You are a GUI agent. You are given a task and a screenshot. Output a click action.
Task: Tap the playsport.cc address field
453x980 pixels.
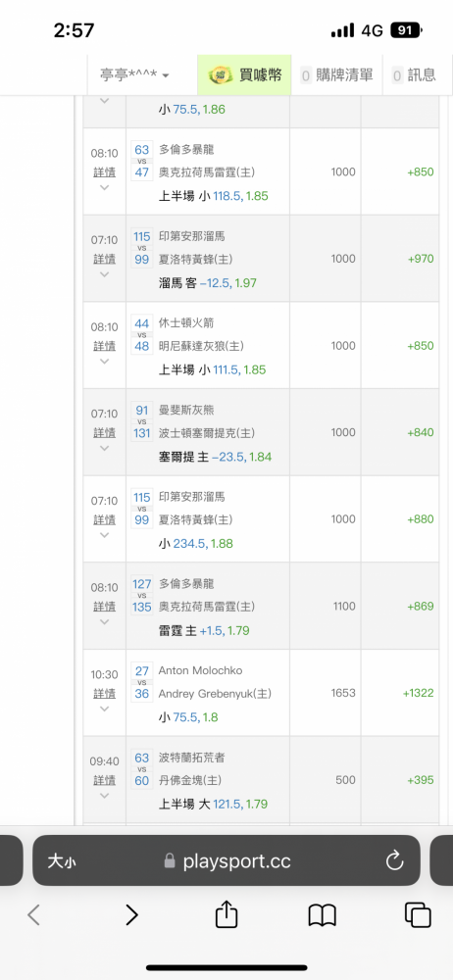tap(226, 860)
